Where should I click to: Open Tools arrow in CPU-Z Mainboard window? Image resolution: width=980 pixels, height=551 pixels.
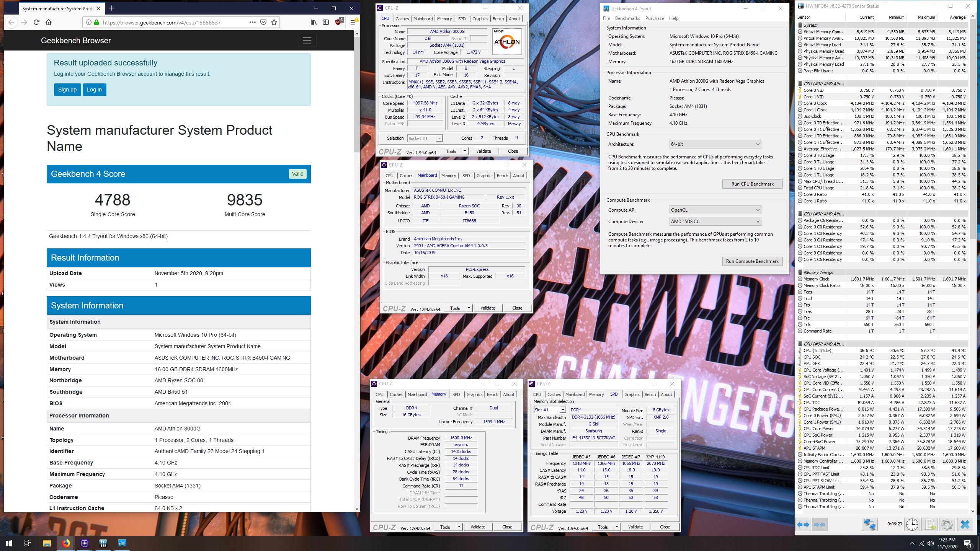[x=469, y=308]
